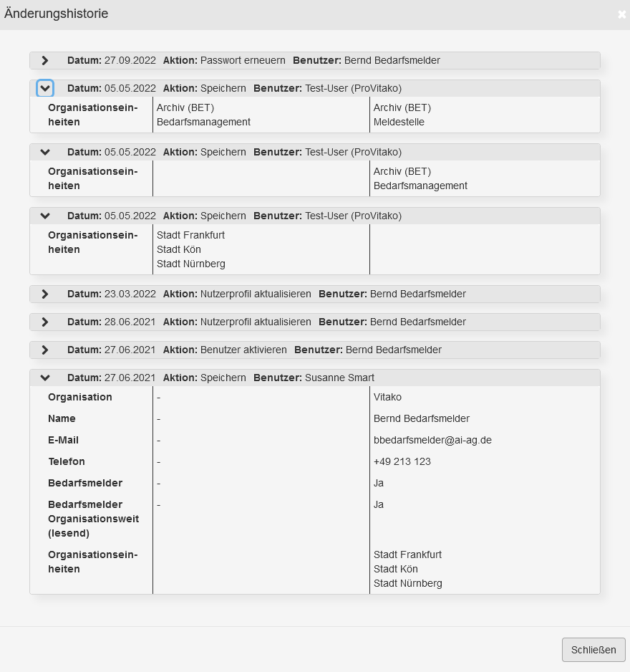The width and height of the screenshot is (630, 672).
Task: Click the Organisation field label in last entry
Action: pos(79,397)
